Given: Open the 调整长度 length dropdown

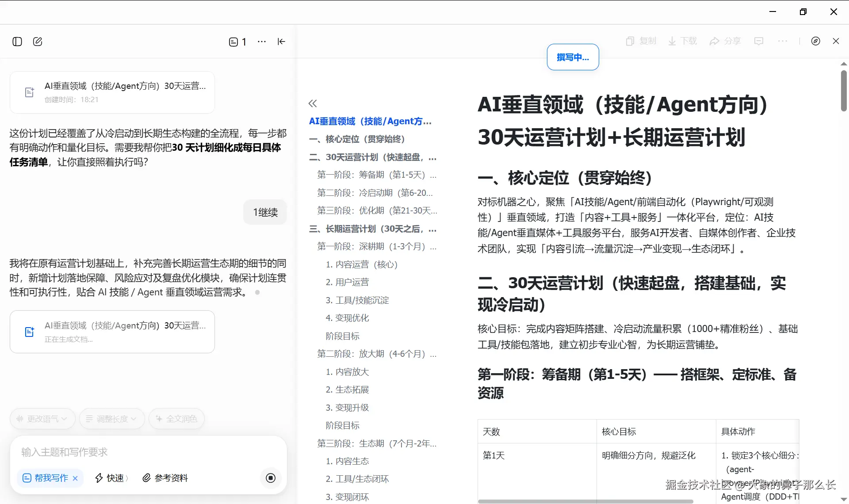Looking at the screenshot, I should (111, 419).
